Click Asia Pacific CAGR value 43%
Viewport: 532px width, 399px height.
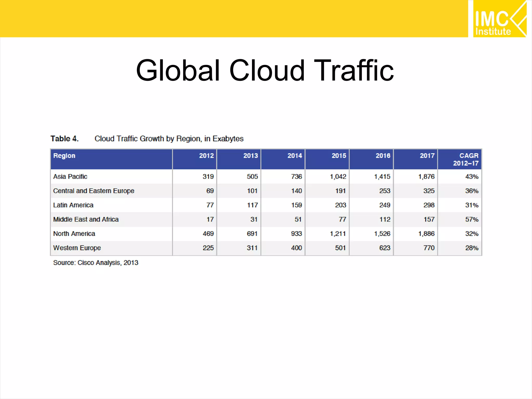click(x=472, y=177)
